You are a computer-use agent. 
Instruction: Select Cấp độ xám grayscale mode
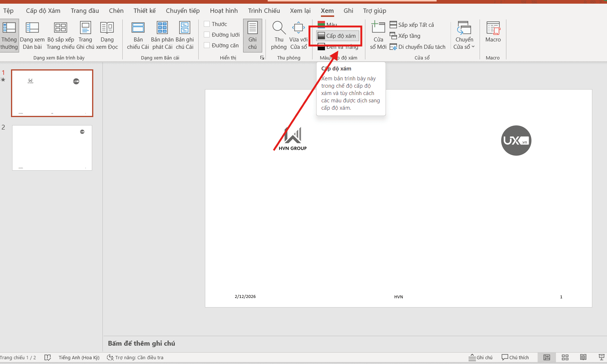tap(337, 36)
